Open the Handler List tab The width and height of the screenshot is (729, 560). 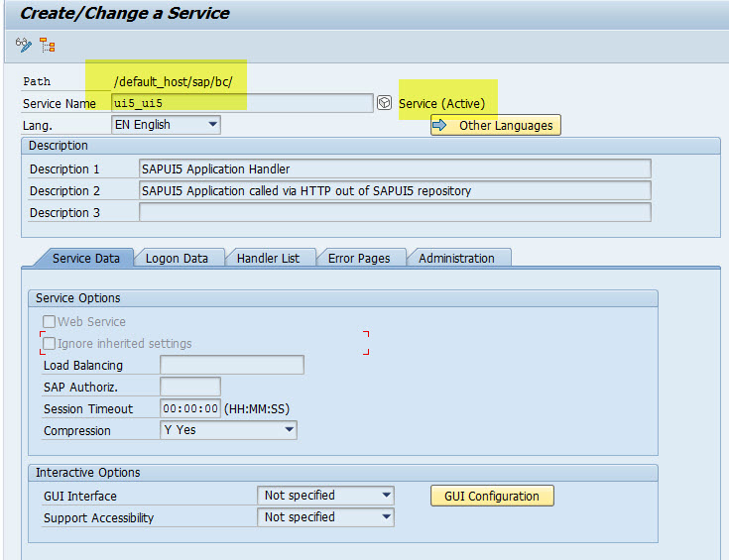pyautogui.click(x=268, y=258)
